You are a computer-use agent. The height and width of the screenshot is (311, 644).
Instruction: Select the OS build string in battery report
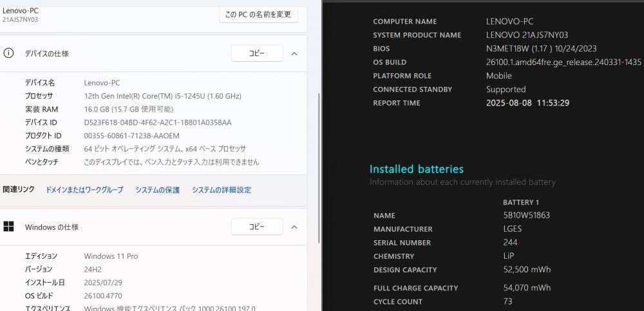click(563, 62)
